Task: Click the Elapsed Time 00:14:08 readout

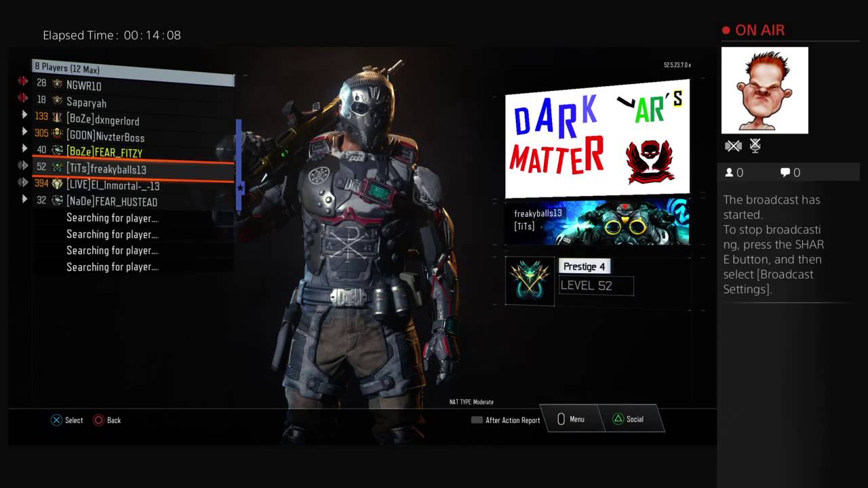Action: [112, 35]
